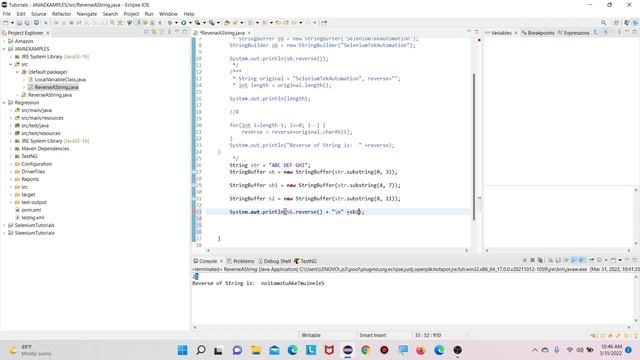
Task: Expand the SeleniumTutorials project
Action: [4, 225]
